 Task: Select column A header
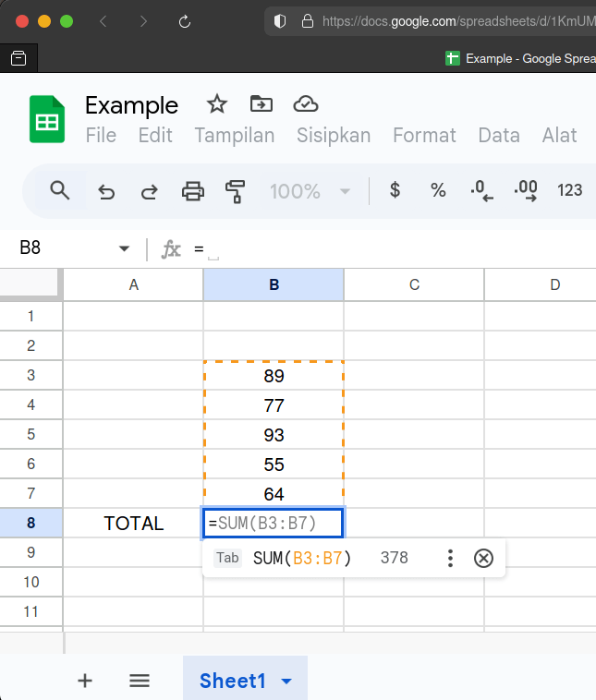[x=133, y=284]
